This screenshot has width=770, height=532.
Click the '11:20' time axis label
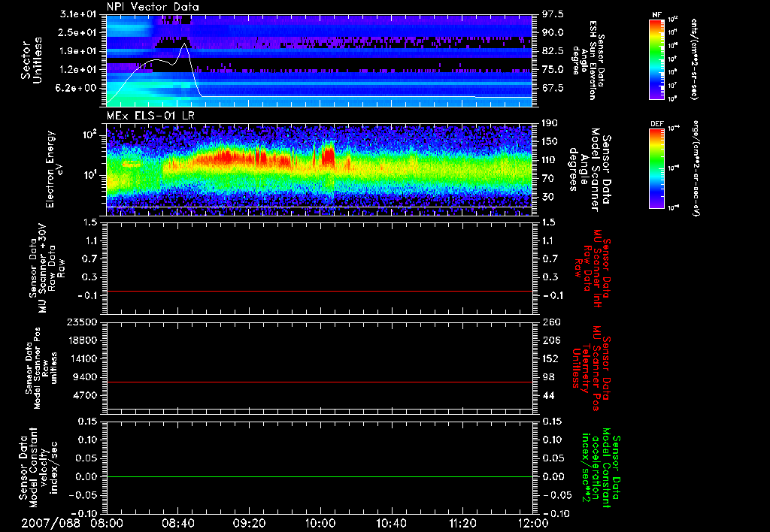tap(462, 523)
